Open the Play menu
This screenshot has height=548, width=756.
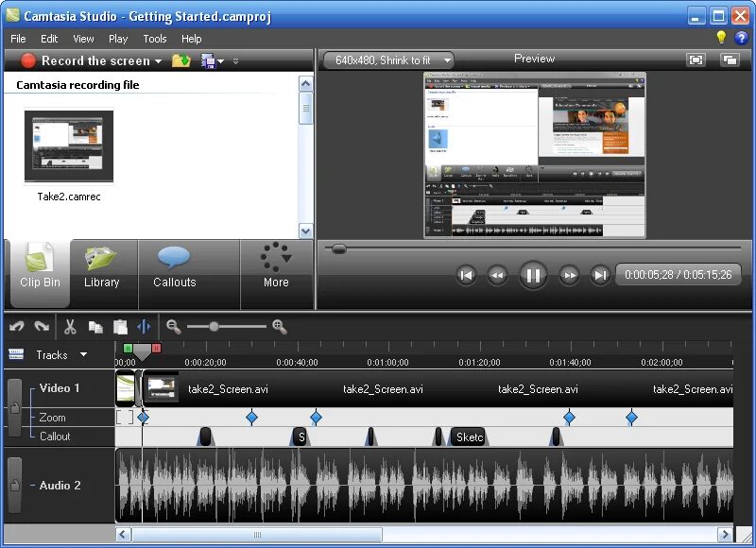[118, 39]
